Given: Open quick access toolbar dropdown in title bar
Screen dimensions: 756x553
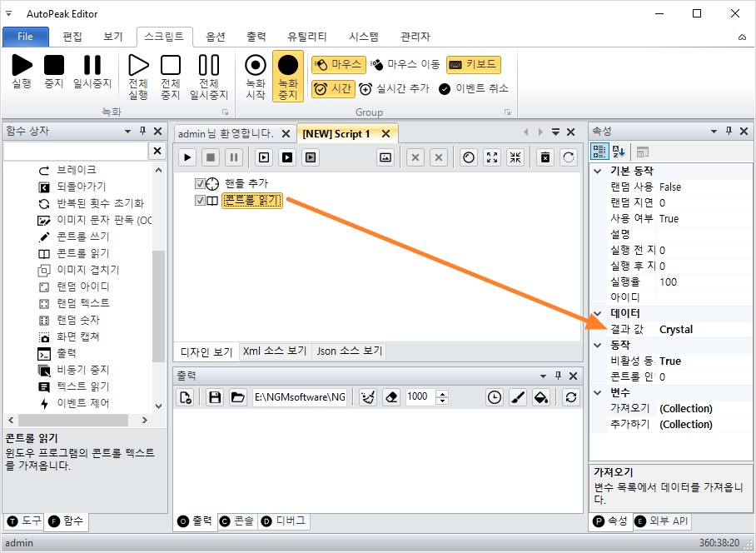Looking at the screenshot, I should click(x=8, y=13).
